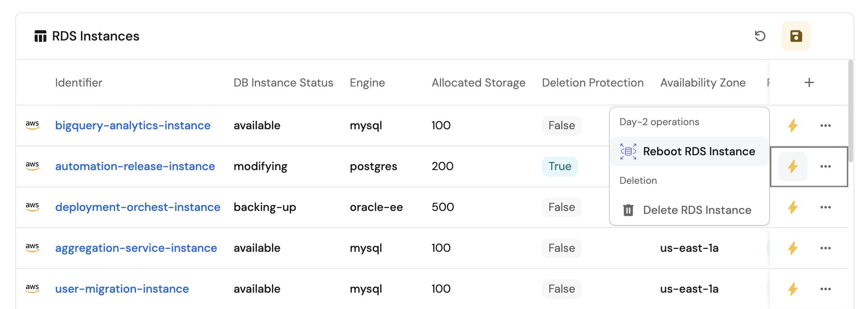Open the deployment-orchest-instance link
868x309 pixels.
click(137, 207)
